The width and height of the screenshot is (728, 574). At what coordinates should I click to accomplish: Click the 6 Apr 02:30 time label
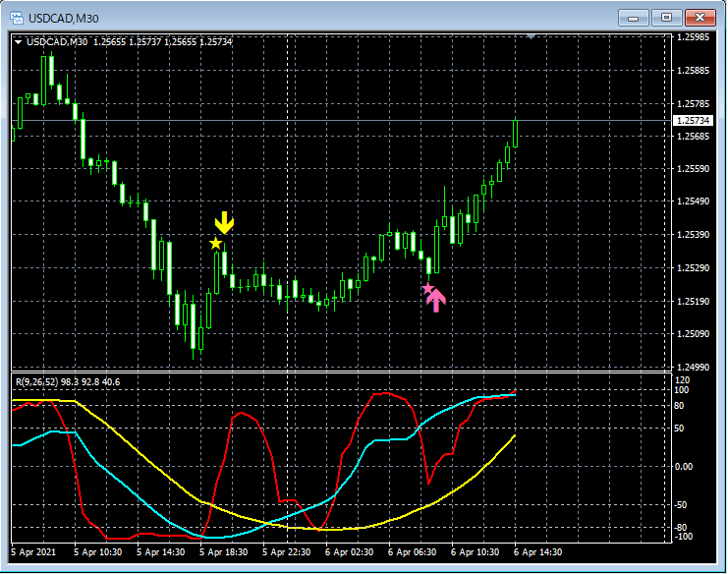click(349, 552)
